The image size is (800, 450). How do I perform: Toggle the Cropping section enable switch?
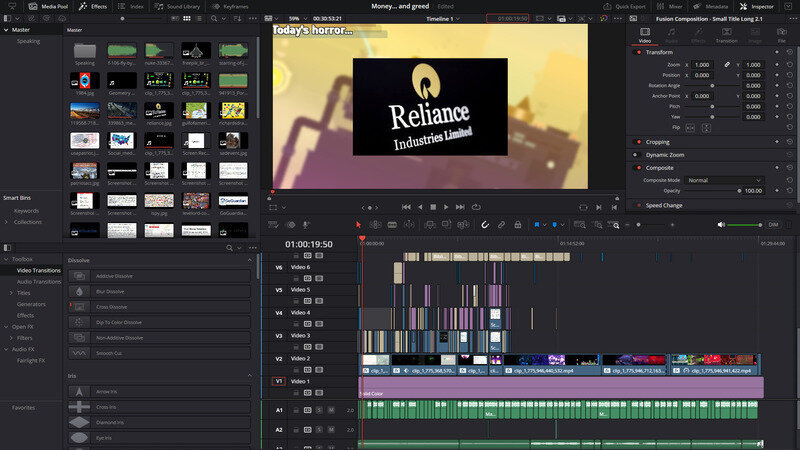pos(637,142)
